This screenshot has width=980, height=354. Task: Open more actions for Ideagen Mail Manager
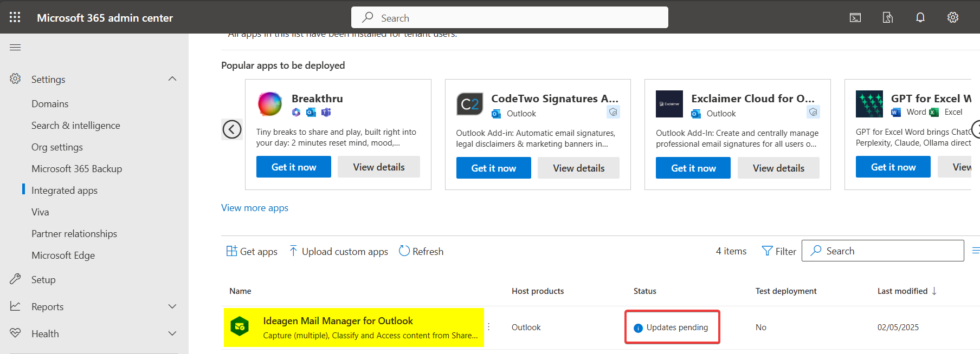pyautogui.click(x=488, y=327)
